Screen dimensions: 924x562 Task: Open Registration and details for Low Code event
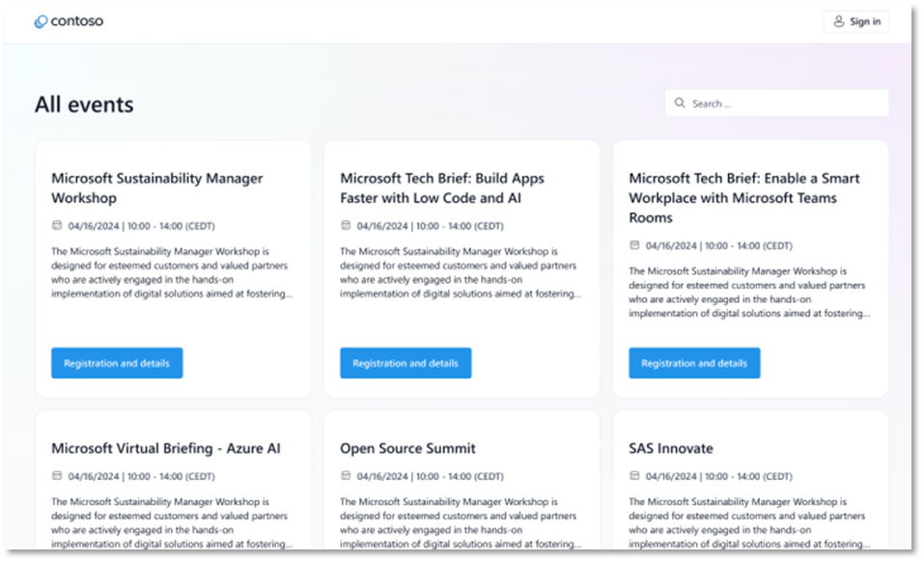point(406,363)
